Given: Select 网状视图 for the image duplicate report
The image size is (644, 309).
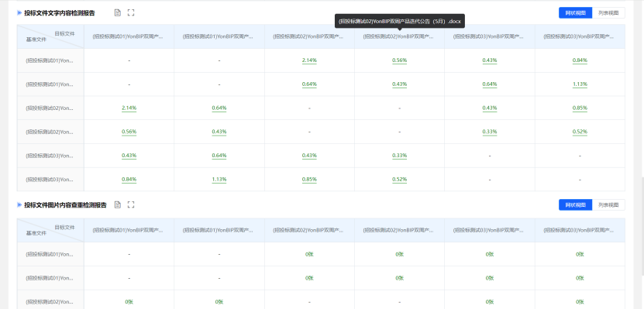Looking at the screenshot, I should point(575,204).
